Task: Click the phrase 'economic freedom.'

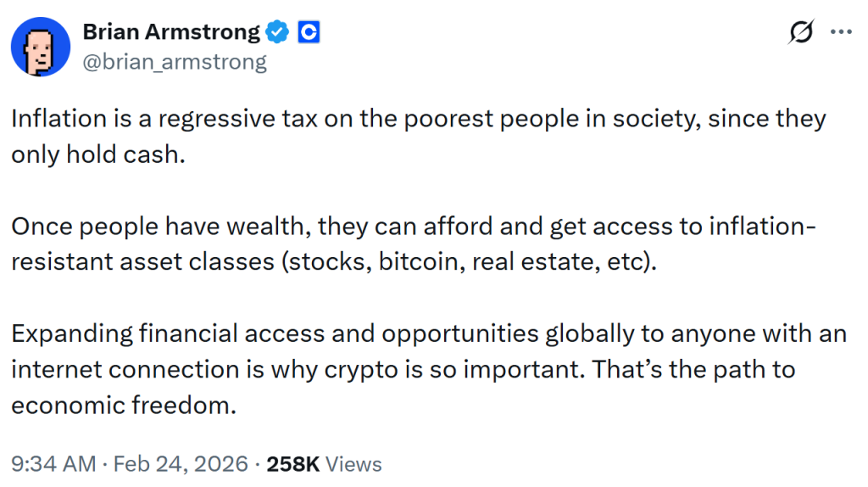Action: [x=122, y=406]
